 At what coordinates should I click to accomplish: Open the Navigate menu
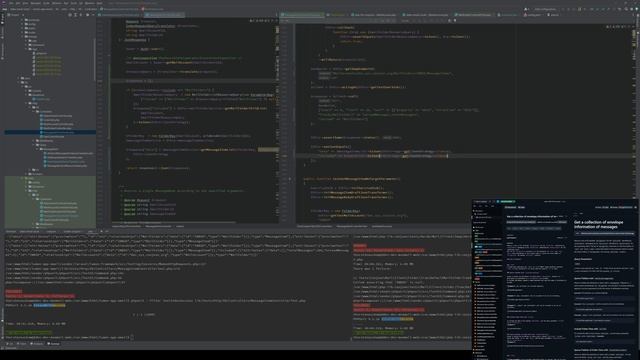click(35, 3)
